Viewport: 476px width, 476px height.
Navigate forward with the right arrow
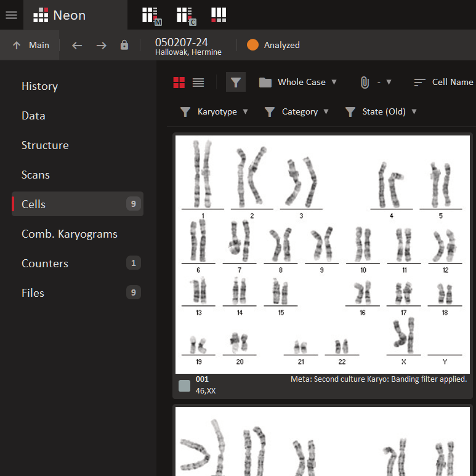tap(102, 45)
